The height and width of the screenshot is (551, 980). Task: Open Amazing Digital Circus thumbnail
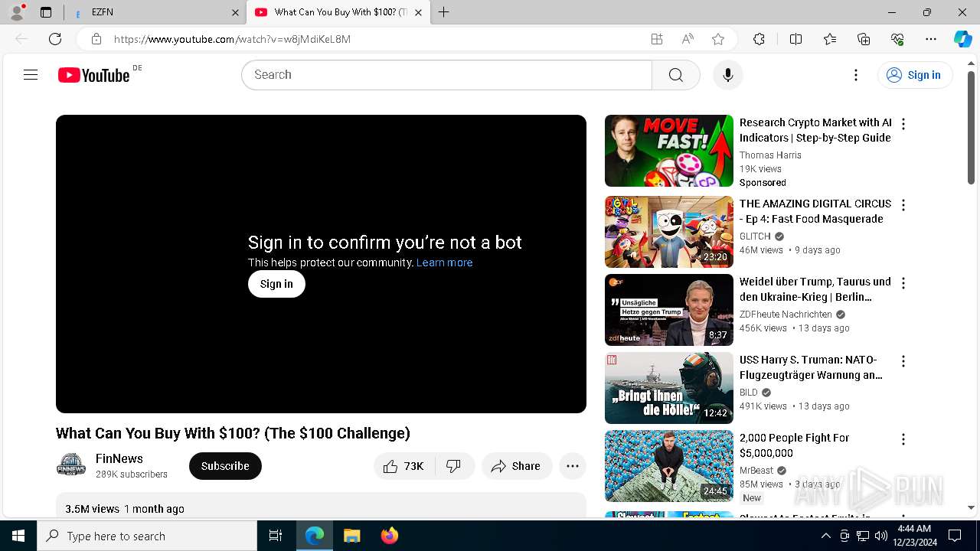coord(669,232)
